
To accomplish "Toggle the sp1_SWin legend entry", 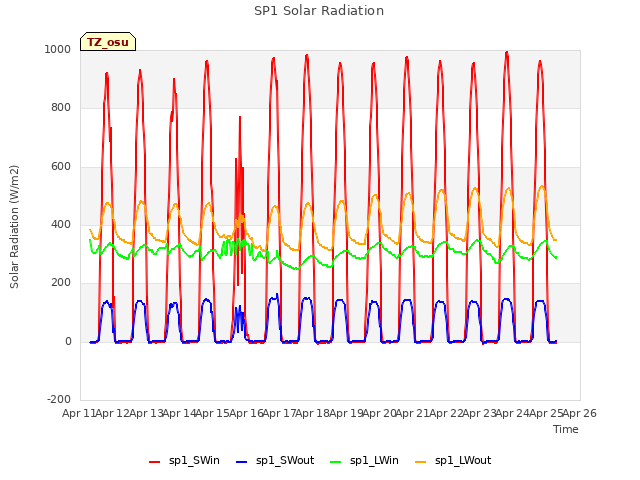I will [x=184, y=461].
